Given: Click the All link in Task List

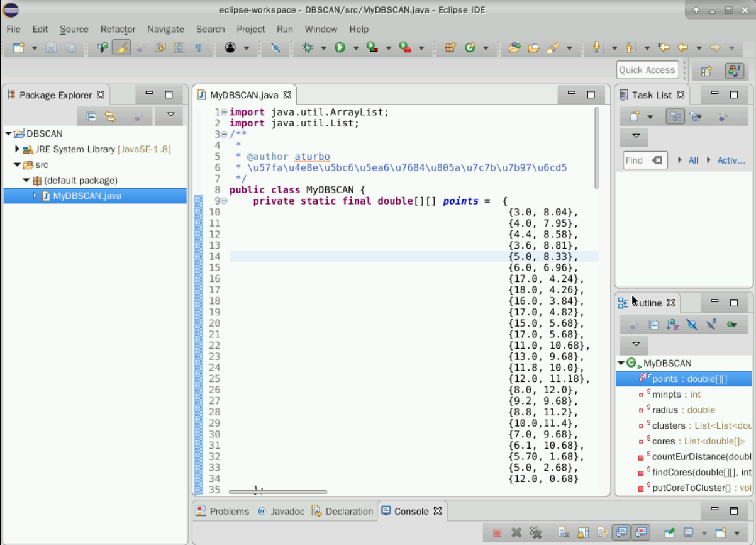Looking at the screenshot, I should [693, 160].
